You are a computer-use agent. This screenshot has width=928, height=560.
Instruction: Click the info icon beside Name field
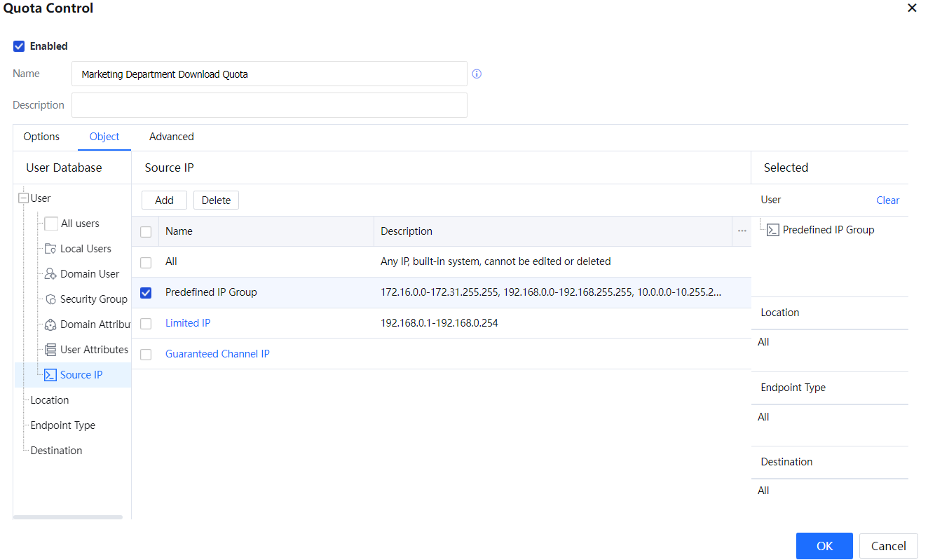point(477,74)
